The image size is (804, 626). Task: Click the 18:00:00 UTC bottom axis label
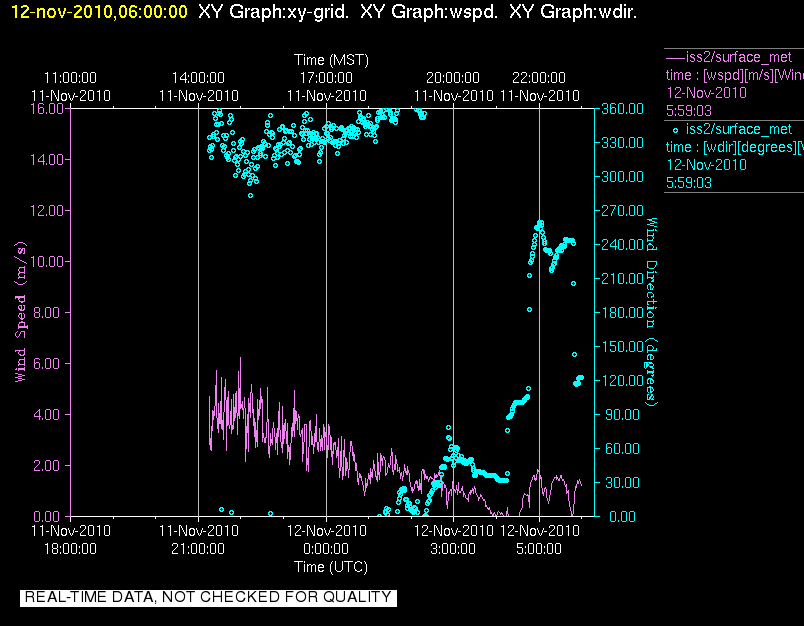pyautogui.click(x=70, y=549)
